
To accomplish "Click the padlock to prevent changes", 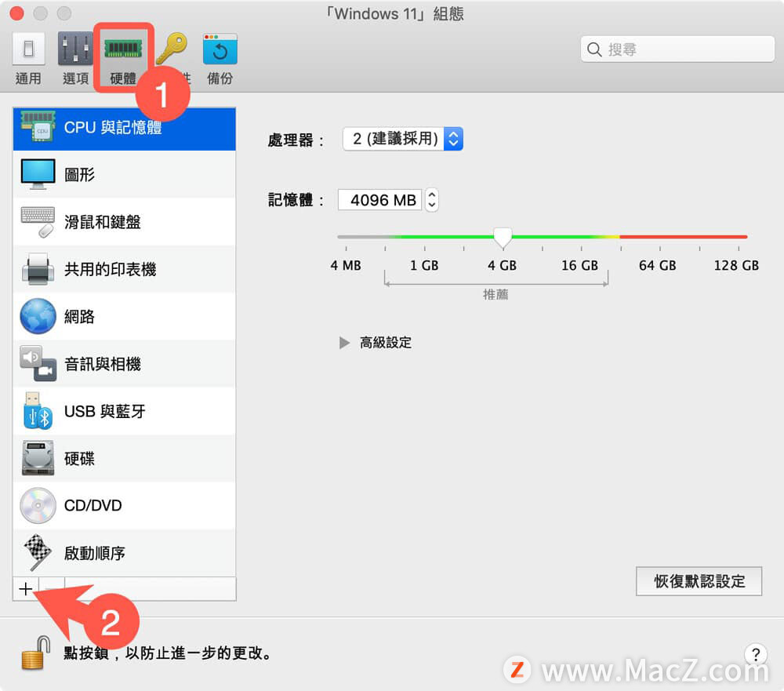I will (36, 653).
